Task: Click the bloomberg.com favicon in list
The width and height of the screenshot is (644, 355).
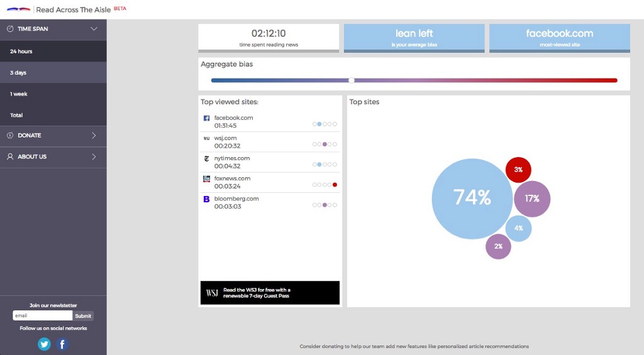Action: pos(206,199)
